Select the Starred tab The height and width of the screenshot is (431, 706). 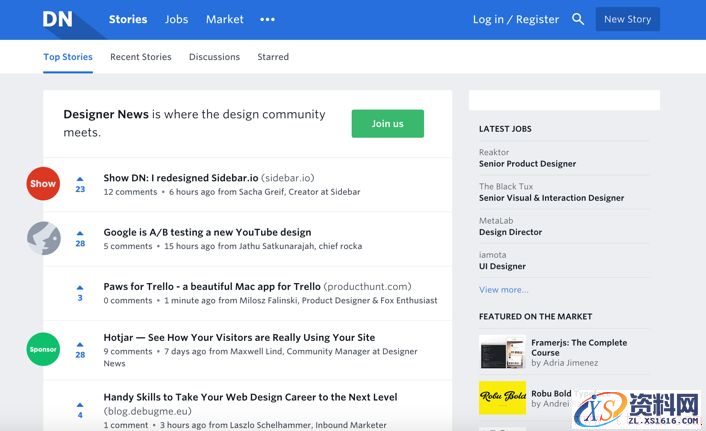273,57
